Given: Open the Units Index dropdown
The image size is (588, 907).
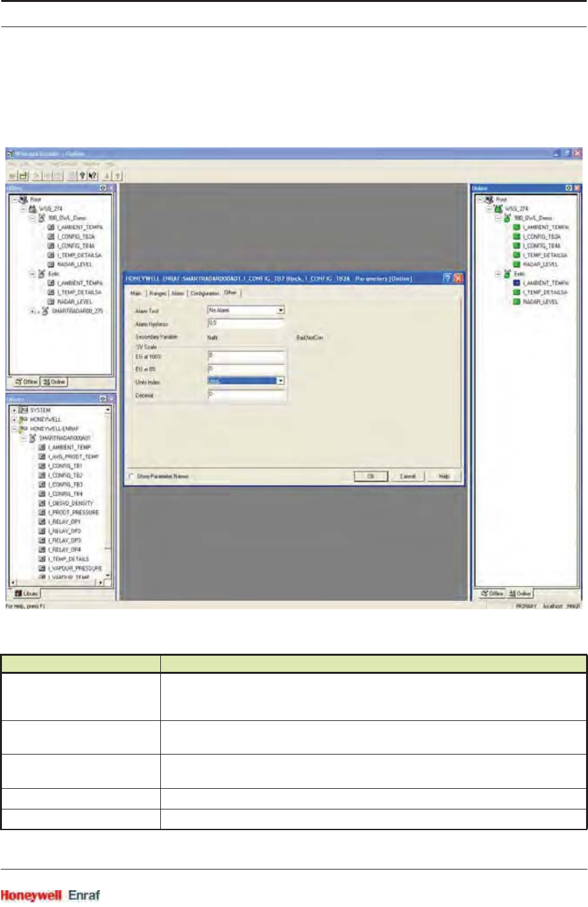Looking at the screenshot, I should [280, 381].
